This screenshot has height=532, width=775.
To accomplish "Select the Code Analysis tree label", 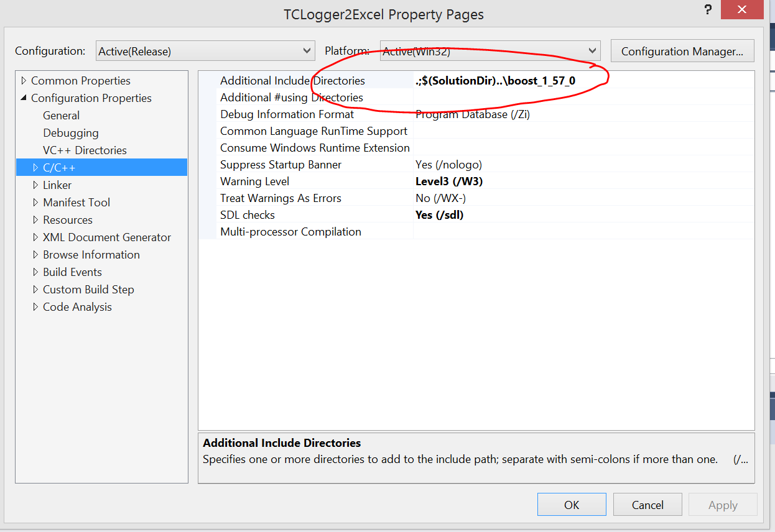I will [77, 307].
